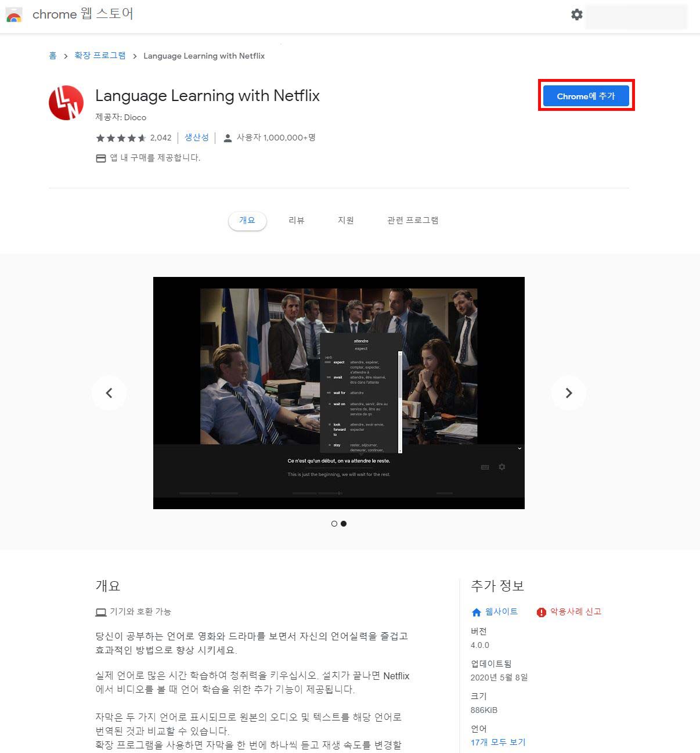Click the Language Learning with Netflix logo
700x753 pixels.
[66, 103]
